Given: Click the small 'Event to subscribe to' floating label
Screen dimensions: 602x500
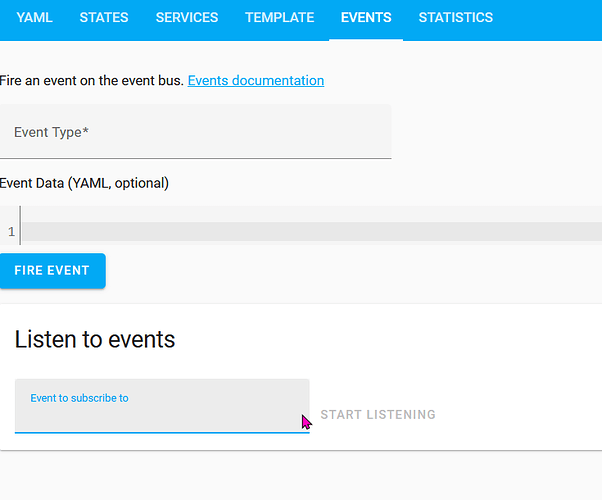Looking at the screenshot, I should (x=79, y=398).
